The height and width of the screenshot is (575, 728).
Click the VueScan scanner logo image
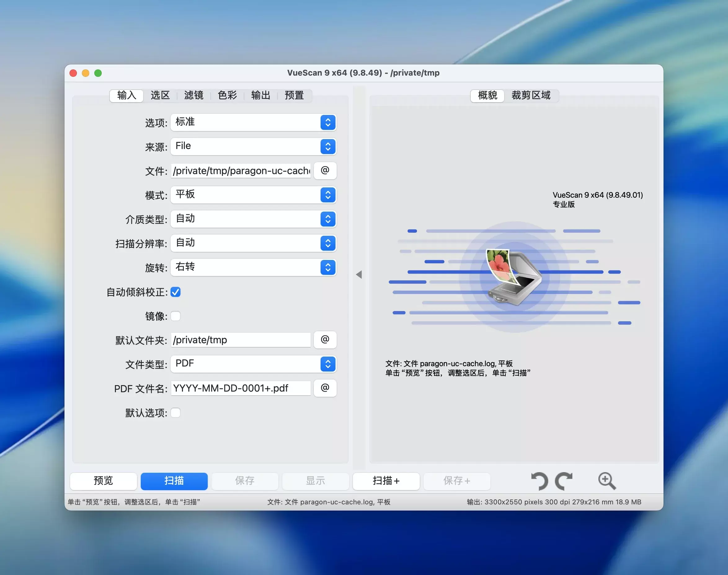tap(514, 277)
